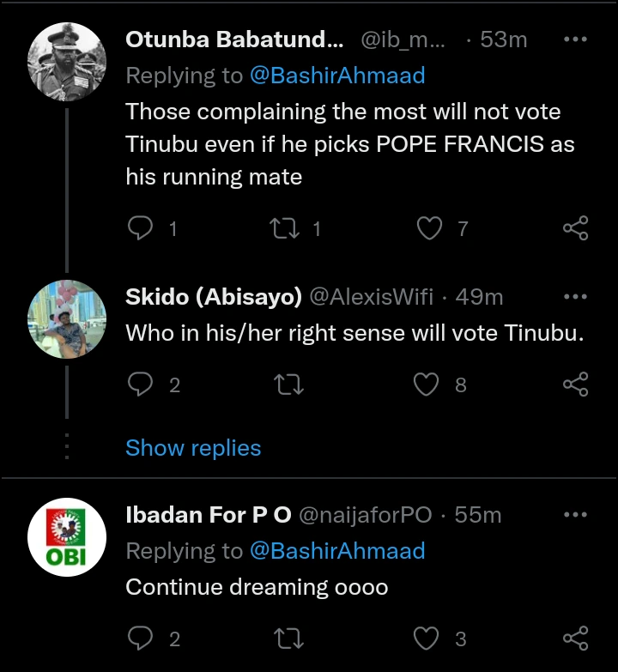618x672 pixels.
Task: Reply to Otunba Babatunde's tweet
Action: [x=140, y=228]
